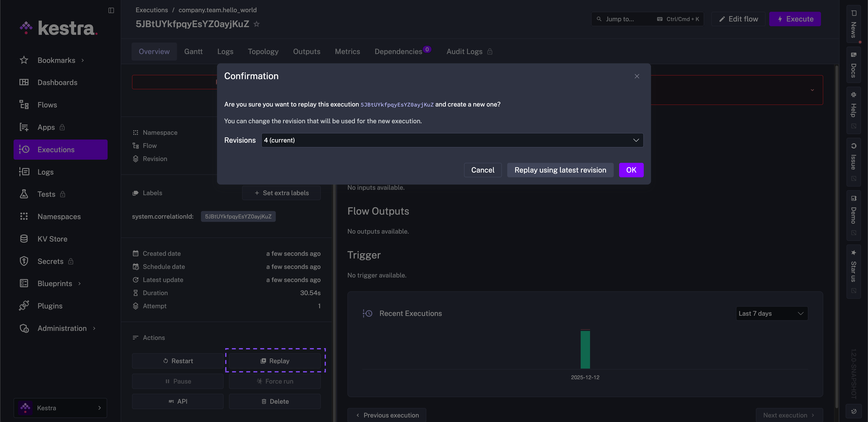The width and height of the screenshot is (868, 422).
Task: Open the News panel icon
Action: 854,14
